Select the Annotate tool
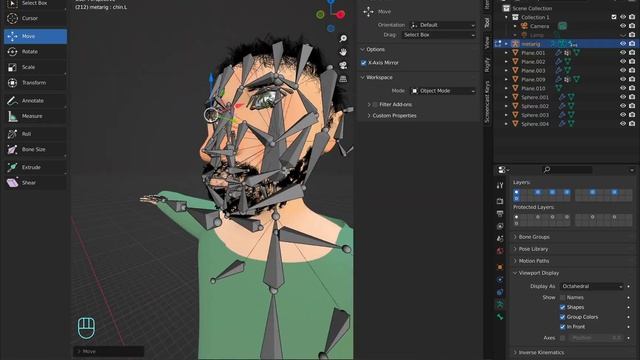 35,101
